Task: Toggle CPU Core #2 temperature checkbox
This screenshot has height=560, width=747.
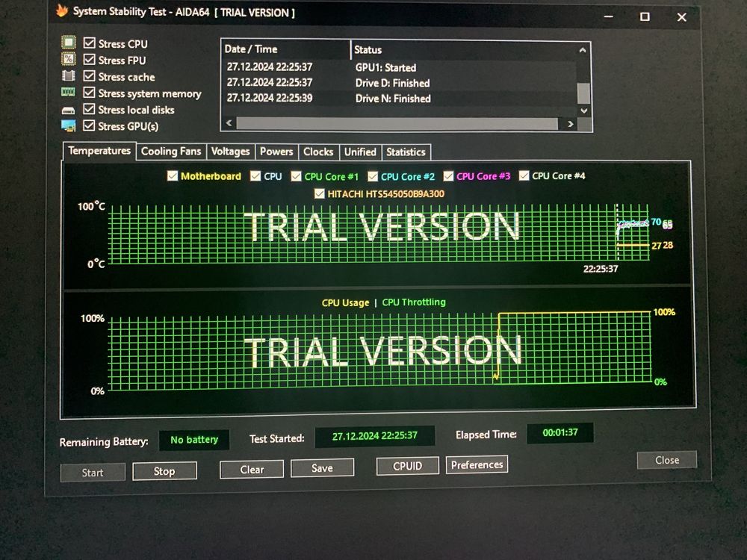Action: 373,177
